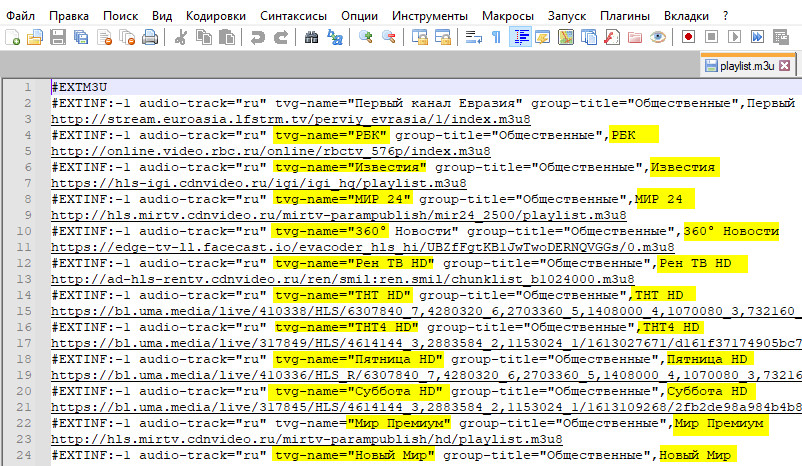Cut the selection with the scissors icon
Screen dimensions: 802x466
180,37
